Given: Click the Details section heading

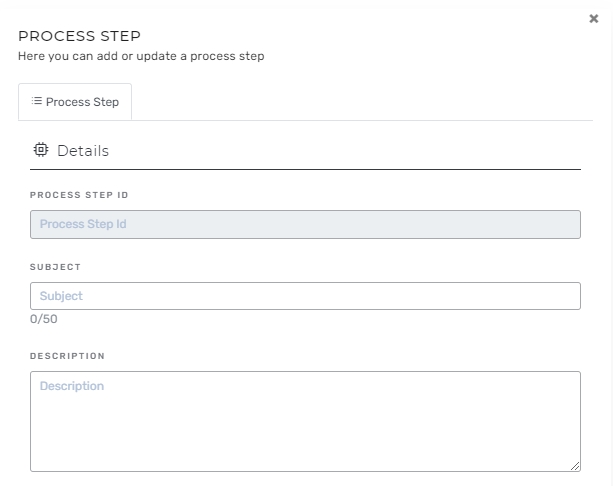Looking at the screenshot, I should tap(83, 151).
